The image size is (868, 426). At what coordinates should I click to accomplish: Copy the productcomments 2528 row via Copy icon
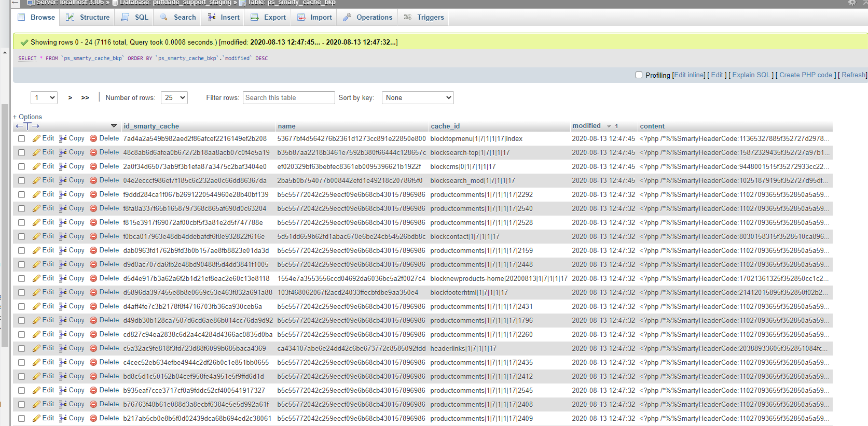pyautogui.click(x=63, y=222)
